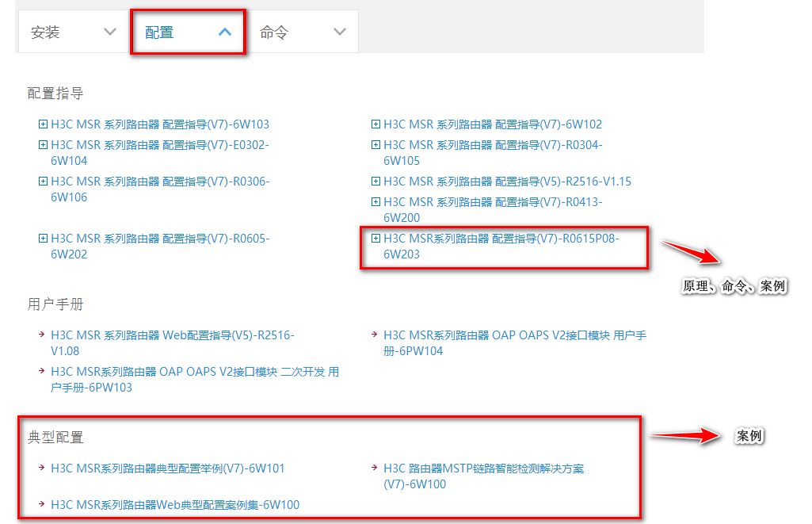Click red arrow bullet before 二次开发 用户手册 entry
This screenshot has width=812, height=524.
tap(41, 370)
